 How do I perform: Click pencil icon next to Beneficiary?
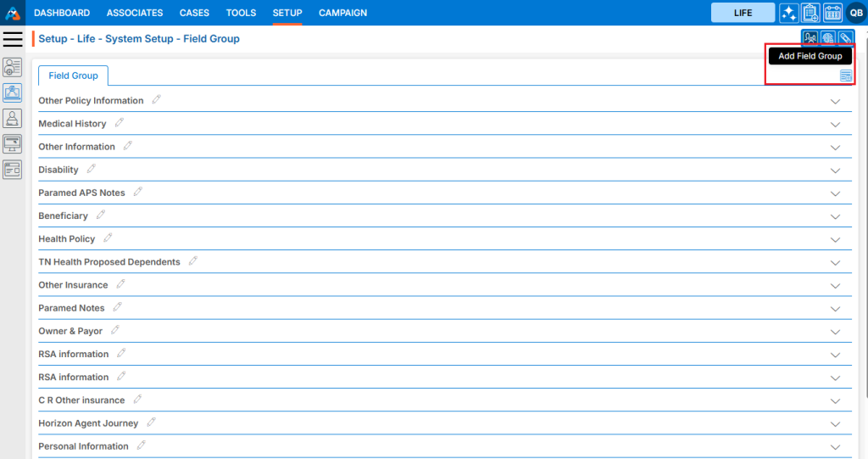[100, 216]
